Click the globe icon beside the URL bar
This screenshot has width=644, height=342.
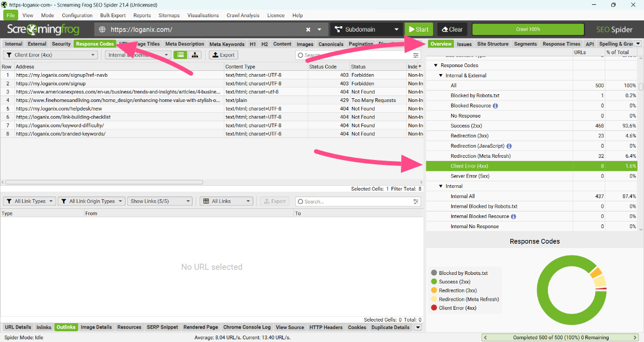[103, 30]
